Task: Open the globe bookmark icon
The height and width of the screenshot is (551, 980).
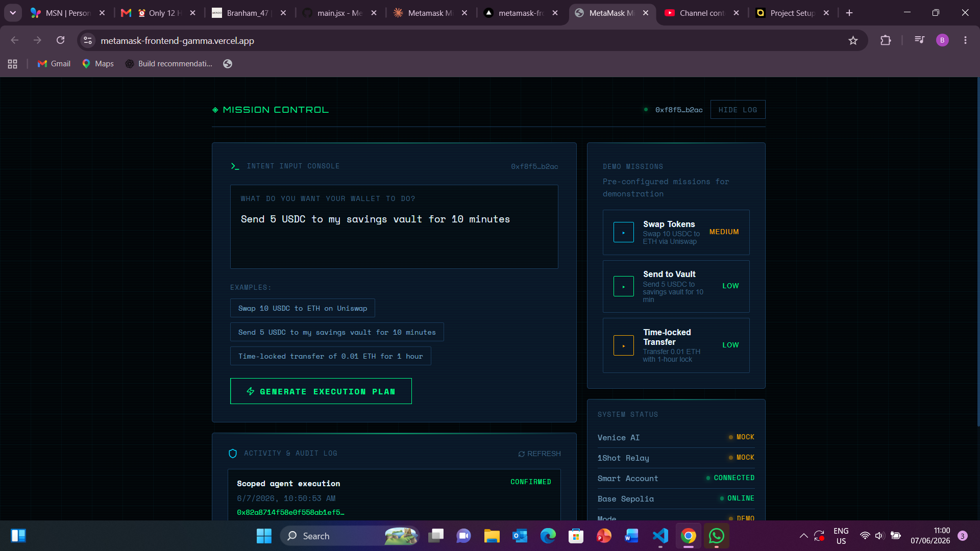Action: click(228, 64)
